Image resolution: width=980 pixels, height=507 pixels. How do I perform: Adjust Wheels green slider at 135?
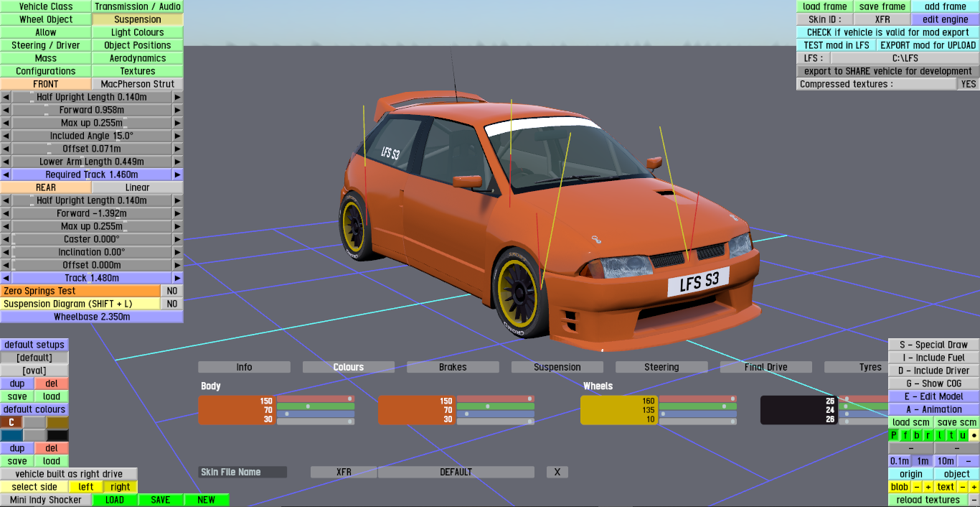pyautogui.click(x=697, y=406)
